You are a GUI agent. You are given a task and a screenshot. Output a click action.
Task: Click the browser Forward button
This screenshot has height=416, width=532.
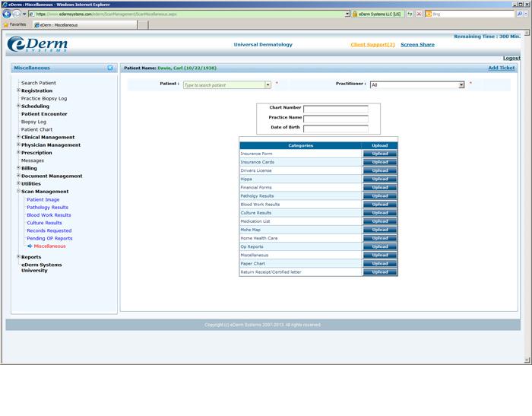coord(16,14)
